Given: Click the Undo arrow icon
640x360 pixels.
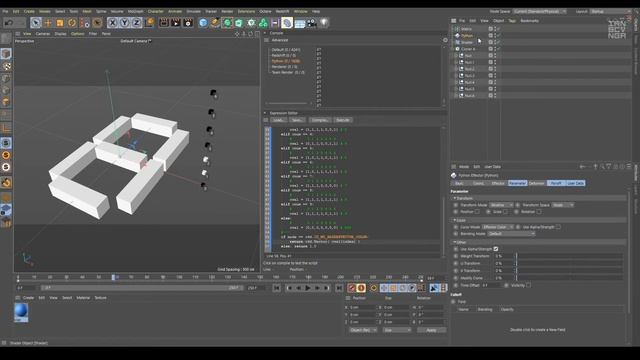Looking at the screenshot, I should (9, 23).
